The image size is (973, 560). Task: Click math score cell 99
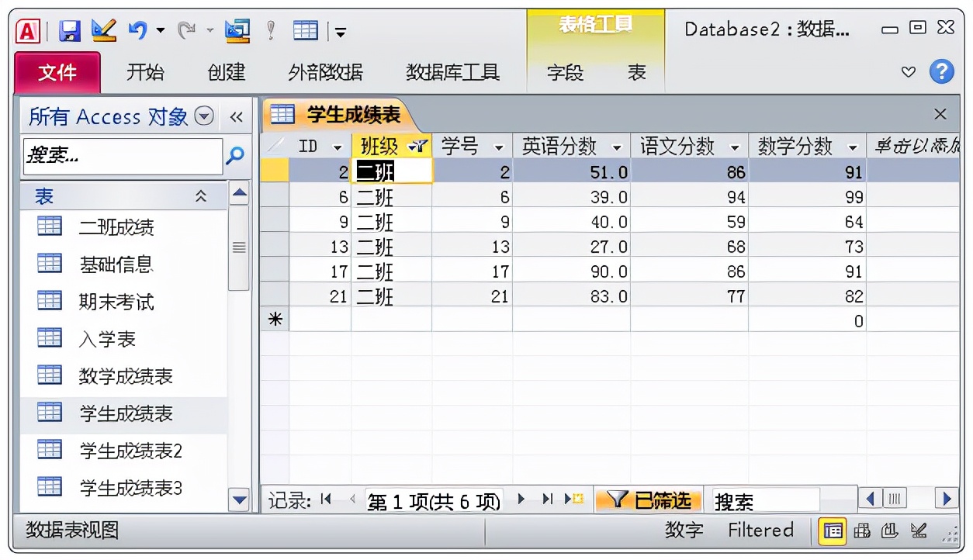808,197
